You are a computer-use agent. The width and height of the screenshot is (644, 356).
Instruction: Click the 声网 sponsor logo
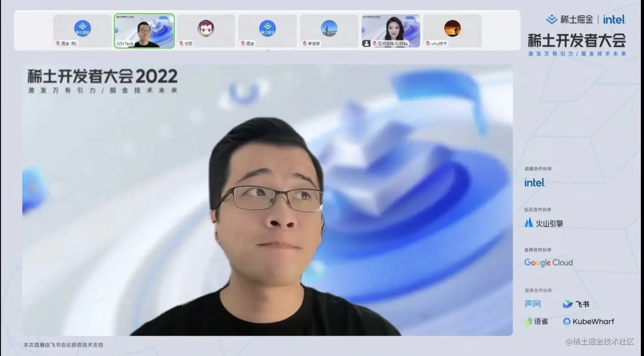(x=533, y=304)
